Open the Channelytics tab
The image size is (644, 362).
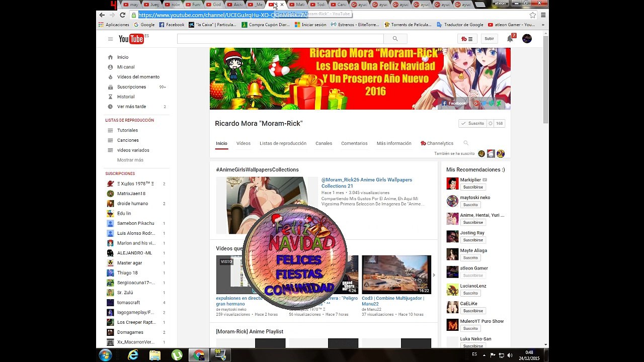pos(437,143)
